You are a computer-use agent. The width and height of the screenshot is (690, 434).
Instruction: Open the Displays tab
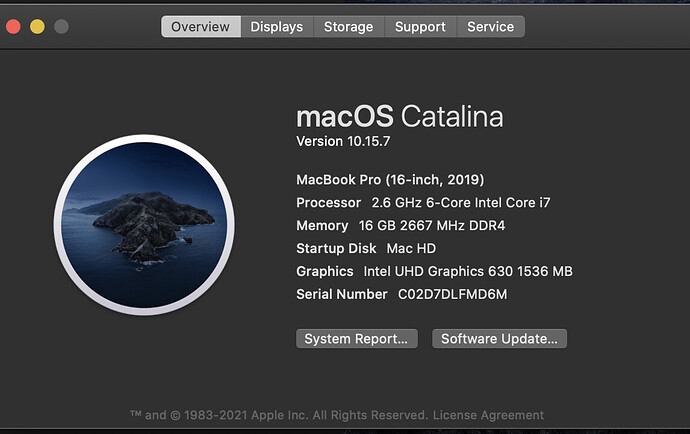(277, 27)
